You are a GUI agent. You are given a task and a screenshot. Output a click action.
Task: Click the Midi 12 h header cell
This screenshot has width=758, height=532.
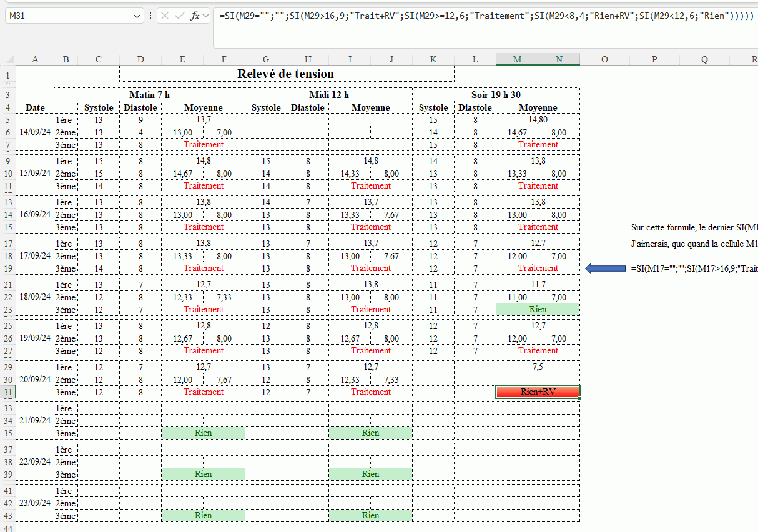pos(329,94)
